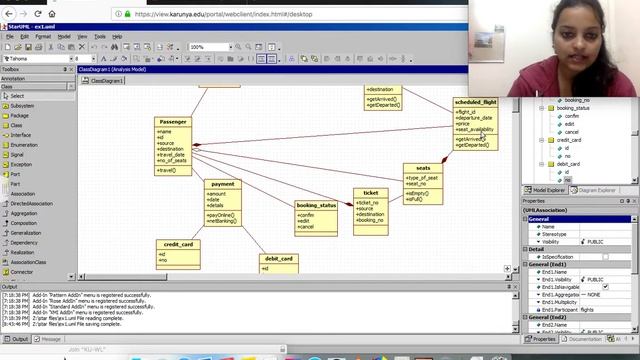
Task: Select the ticket class box
Action: 371,211
